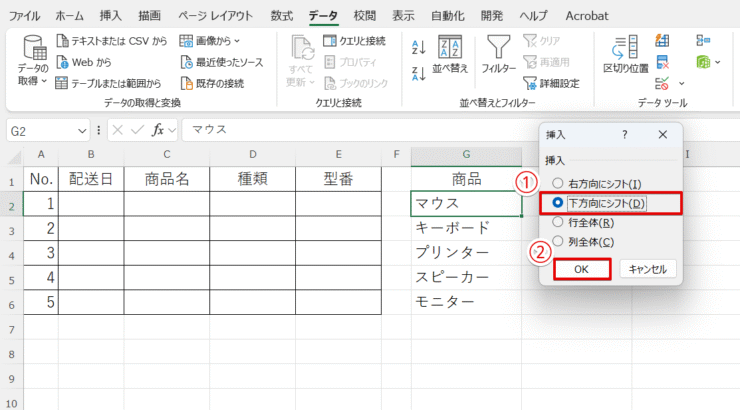Image resolution: width=740 pixels, height=410 pixels.
Task: Switch to the 校閲 tab
Action: [365, 16]
